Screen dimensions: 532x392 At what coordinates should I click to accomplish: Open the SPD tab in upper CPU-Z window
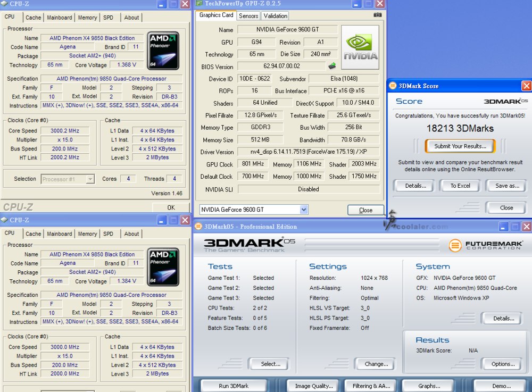108,18
